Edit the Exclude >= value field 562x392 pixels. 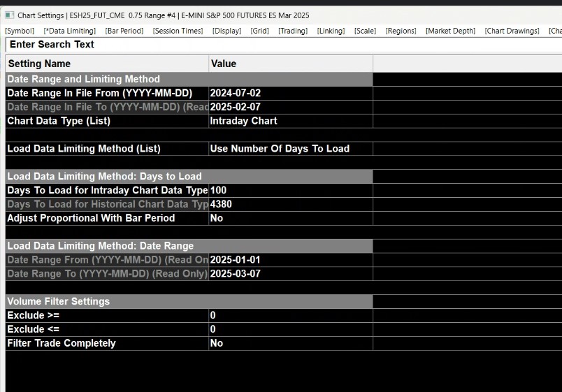(x=291, y=316)
